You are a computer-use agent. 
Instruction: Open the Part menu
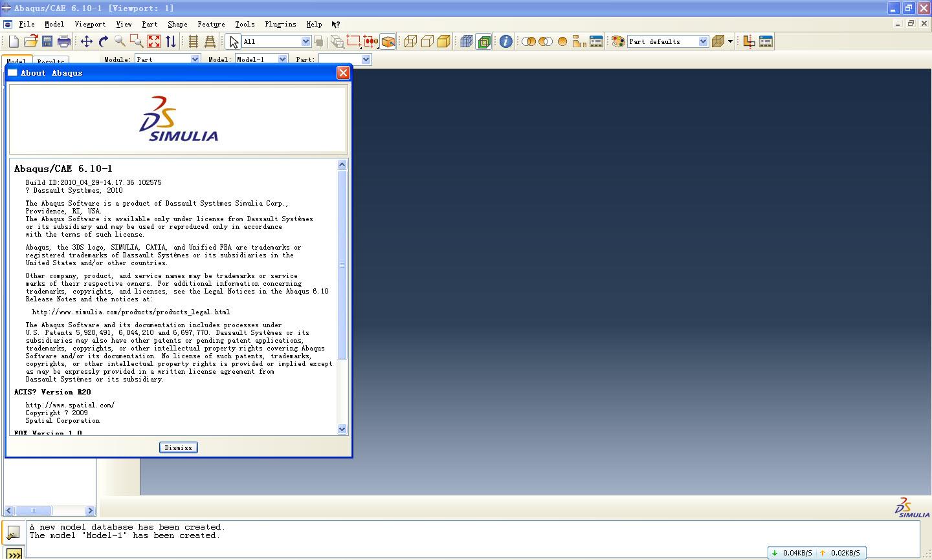click(x=150, y=24)
